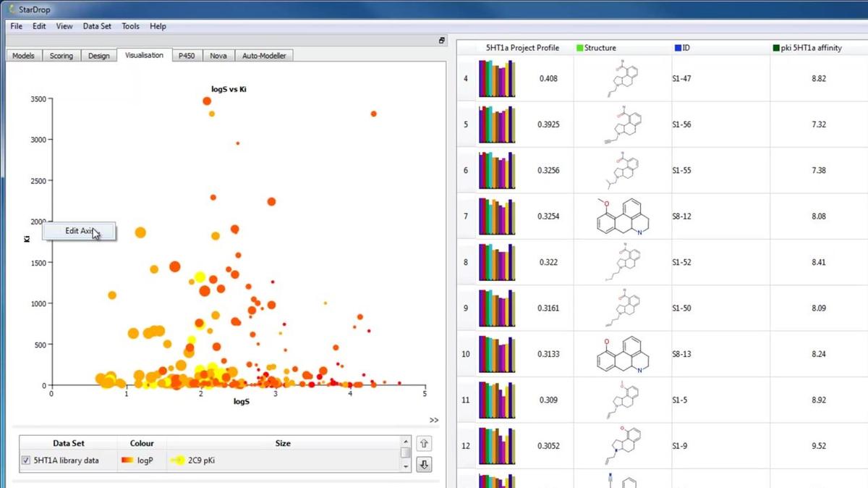Screen dimensions: 868x488
Task: Click the undock panel icon
Action: [x=442, y=41]
